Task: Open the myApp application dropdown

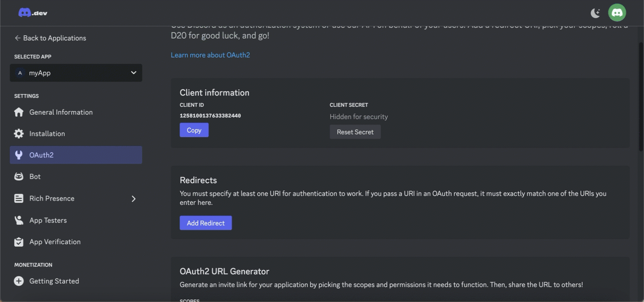Action: click(76, 73)
